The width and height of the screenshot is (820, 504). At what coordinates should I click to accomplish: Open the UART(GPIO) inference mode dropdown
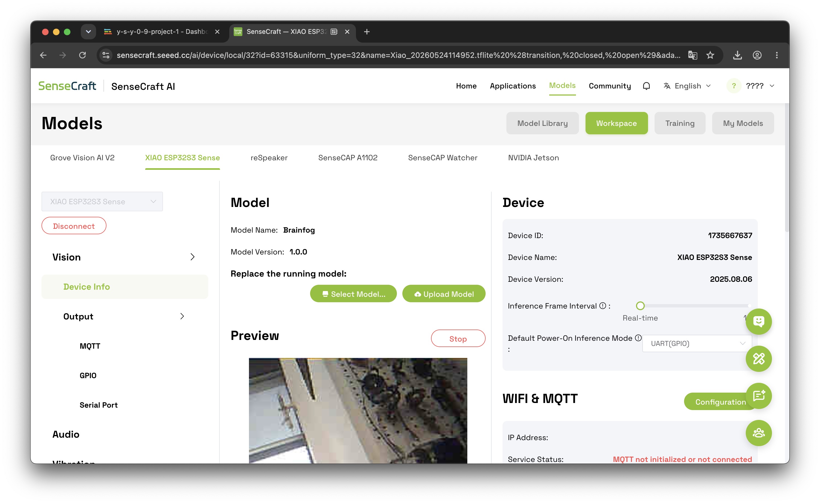point(697,343)
